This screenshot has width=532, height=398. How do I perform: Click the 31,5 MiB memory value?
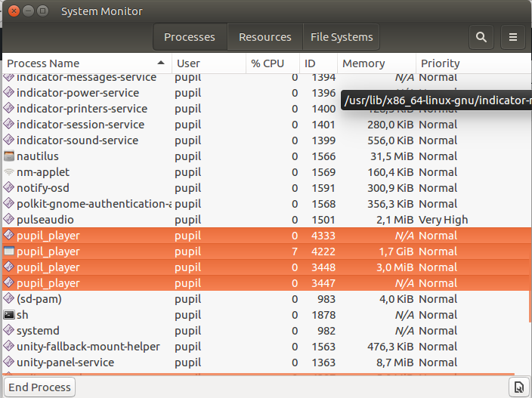(x=392, y=156)
